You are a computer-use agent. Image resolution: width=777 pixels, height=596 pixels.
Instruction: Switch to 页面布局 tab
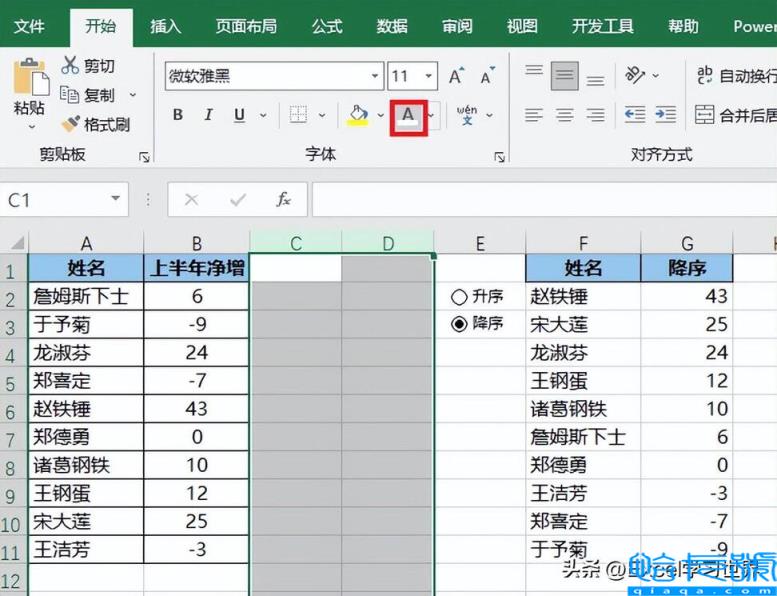(x=246, y=26)
